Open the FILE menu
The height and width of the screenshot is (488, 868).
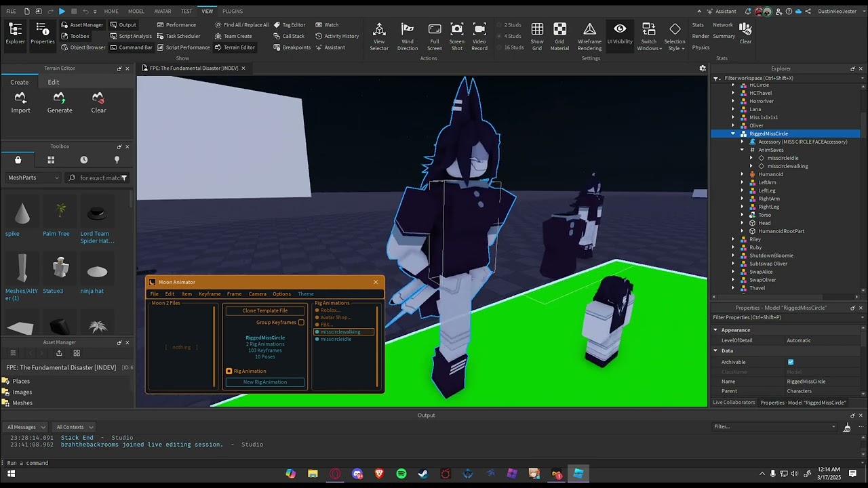tap(12, 12)
